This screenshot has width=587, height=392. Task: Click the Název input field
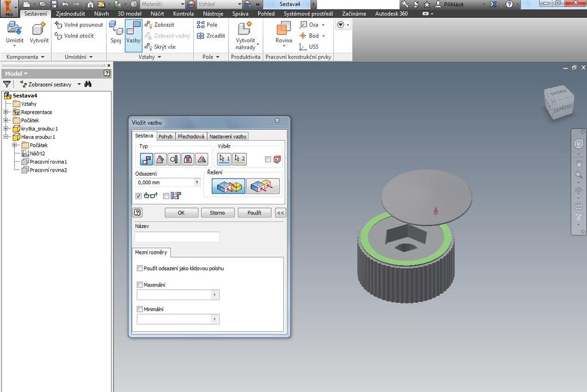(177, 236)
